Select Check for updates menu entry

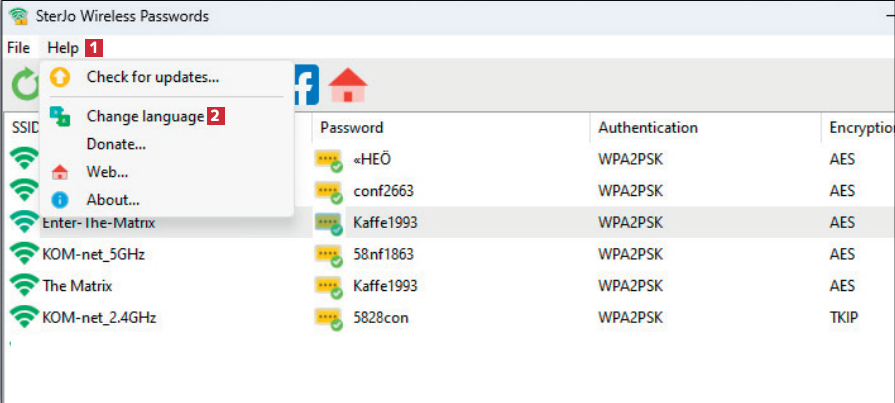(152, 77)
